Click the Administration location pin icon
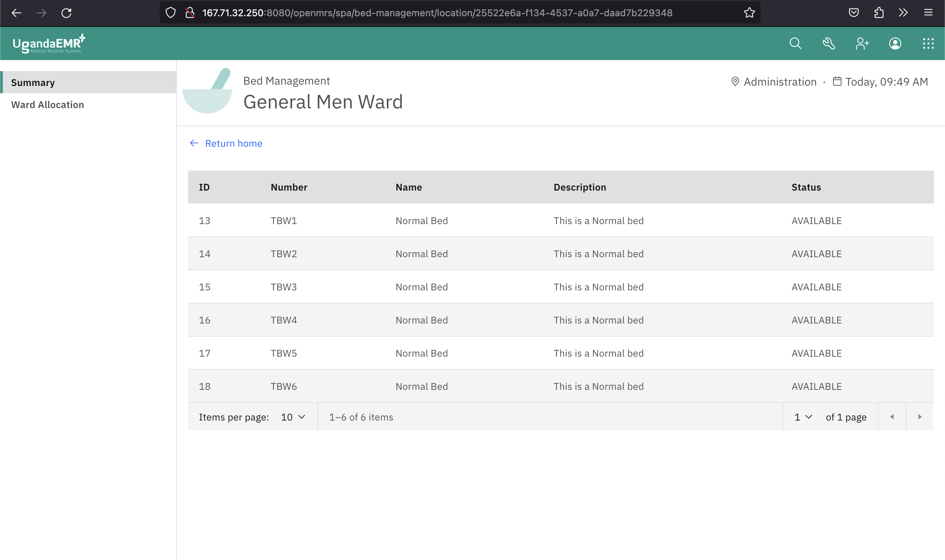This screenshot has height=560, width=945. pos(735,81)
